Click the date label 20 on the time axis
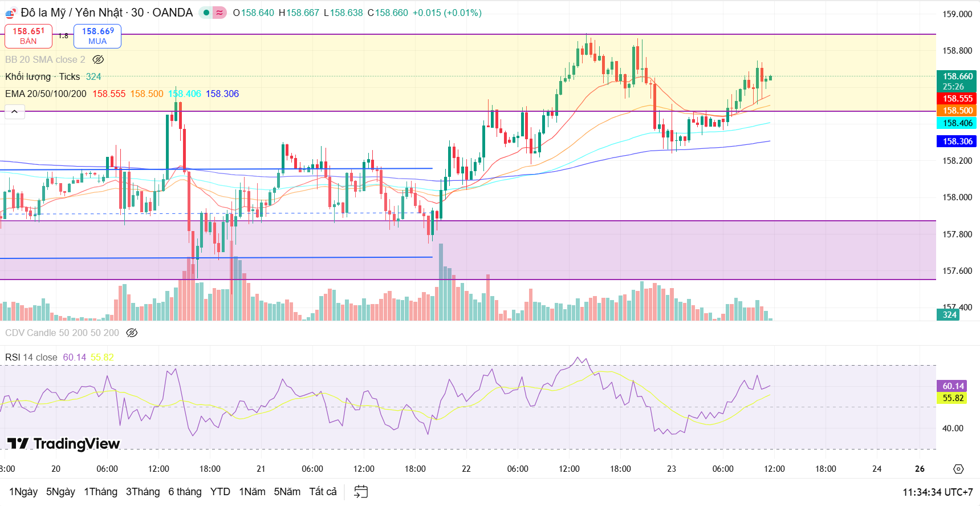The width and height of the screenshot is (980, 506). pyautogui.click(x=56, y=469)
